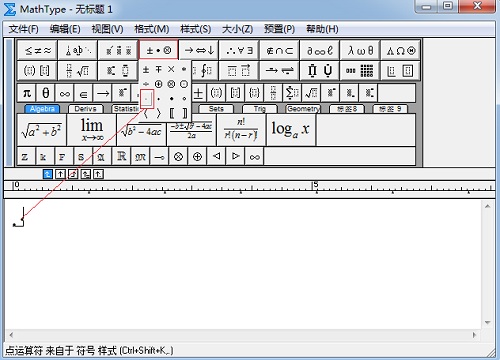500x360 pixels.
Task: Open the relational symbols palette (≤≠≈)
Action: [37, 50]
